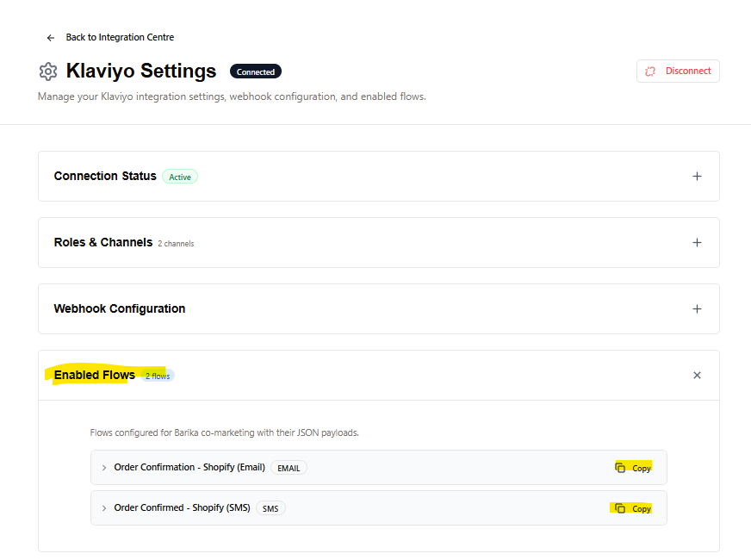The width and height of the screenshot is (751, 560).
Task: Copy the Order Confirmation Email flow payload
Action: (x=633, y=468)
